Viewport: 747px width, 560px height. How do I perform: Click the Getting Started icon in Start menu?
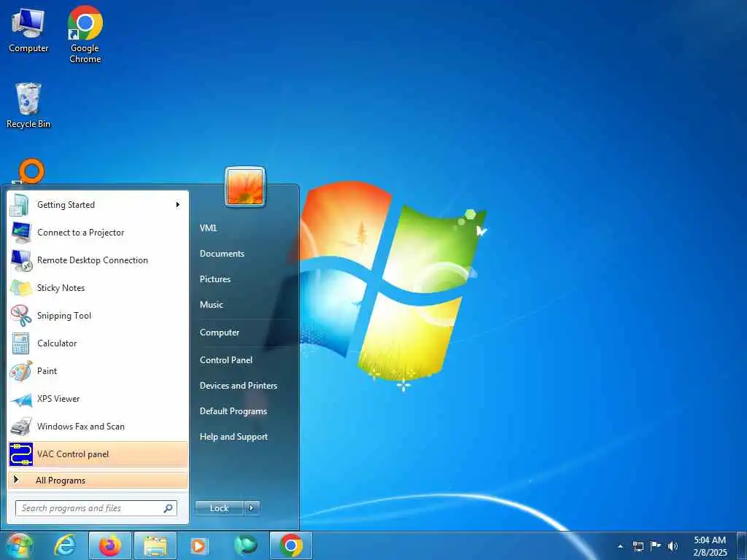point(20,205)
